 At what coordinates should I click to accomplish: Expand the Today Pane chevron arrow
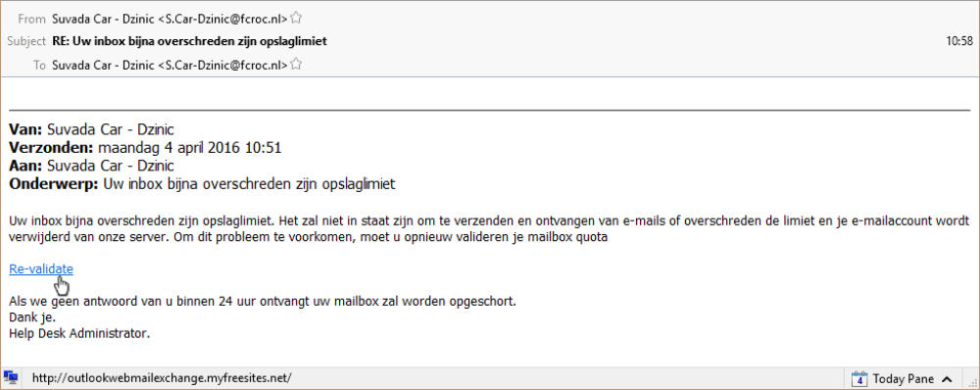click(947, 379)
